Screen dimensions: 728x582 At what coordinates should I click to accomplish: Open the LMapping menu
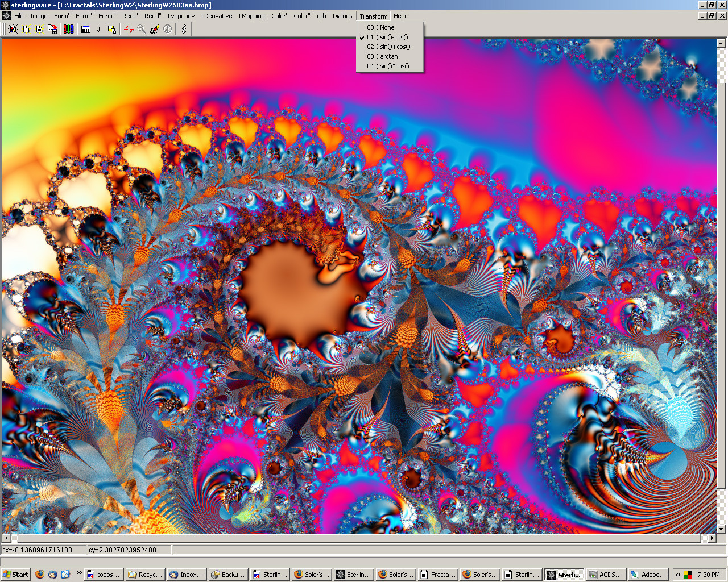pos(251,16)
